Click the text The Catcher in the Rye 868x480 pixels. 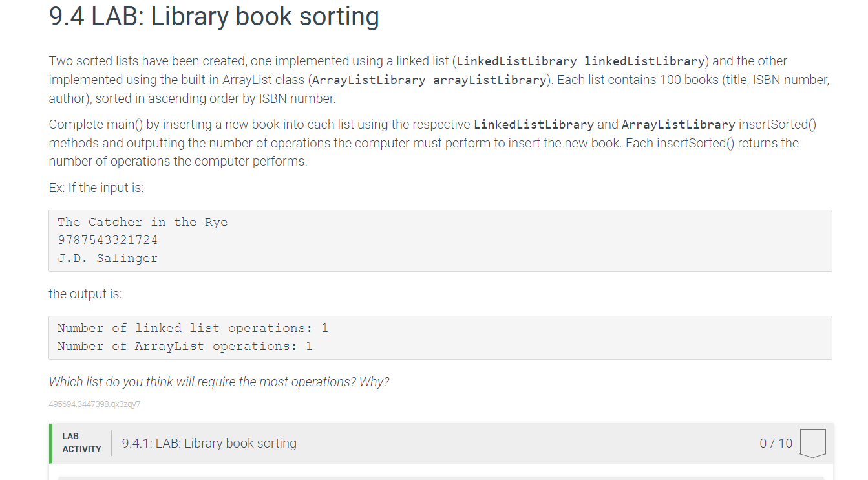coord(143,221)
